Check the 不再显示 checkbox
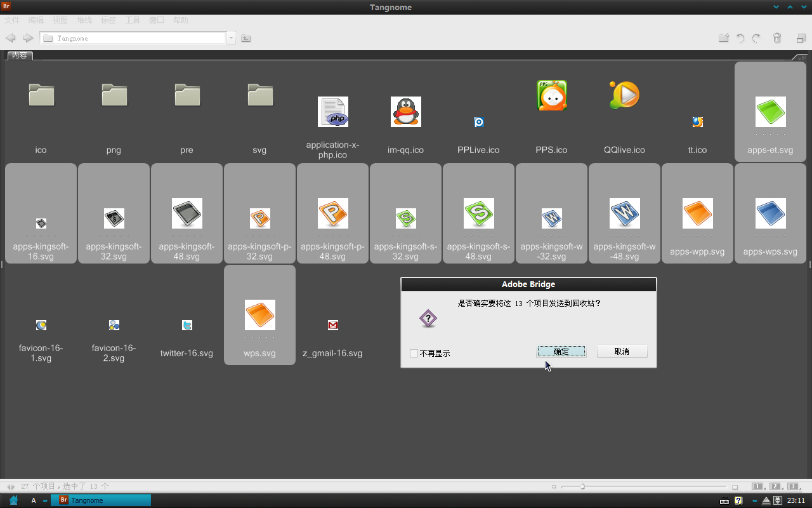This screenshot has width=812, height=508. pos(414,353)
